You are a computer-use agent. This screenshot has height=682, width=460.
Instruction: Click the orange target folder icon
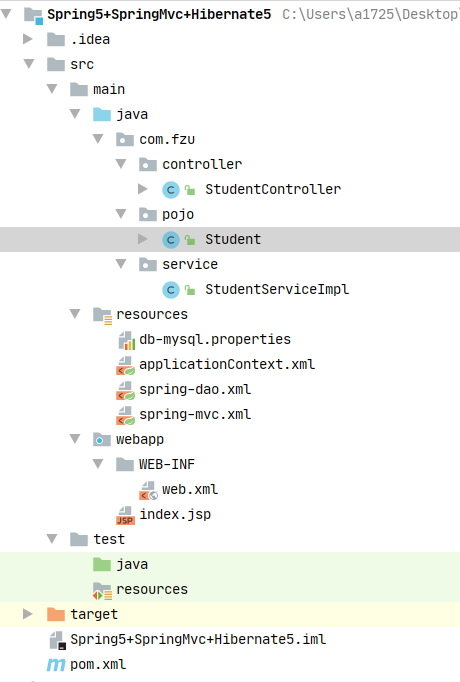(56, 615)
